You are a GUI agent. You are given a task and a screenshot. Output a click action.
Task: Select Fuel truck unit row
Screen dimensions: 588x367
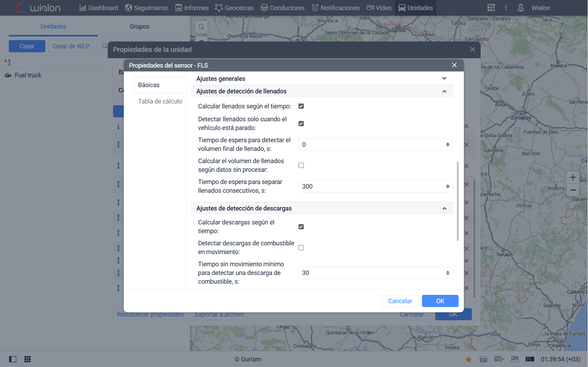[x=54, y=75]
